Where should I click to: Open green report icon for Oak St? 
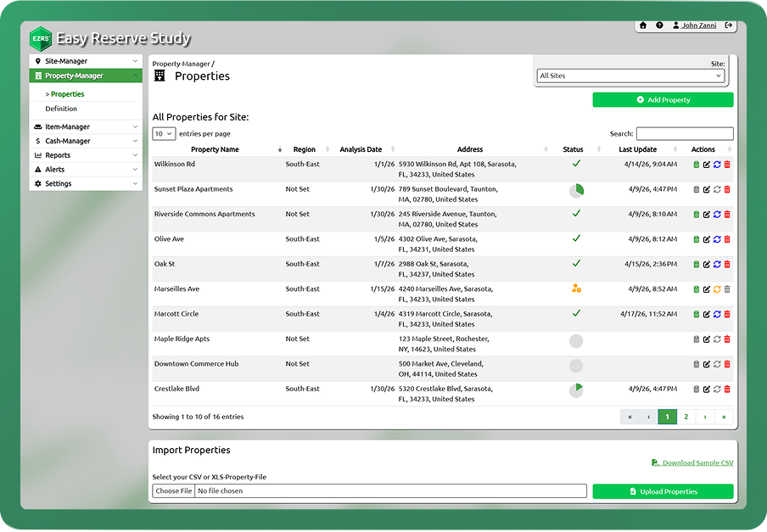(x=697, y=265)
